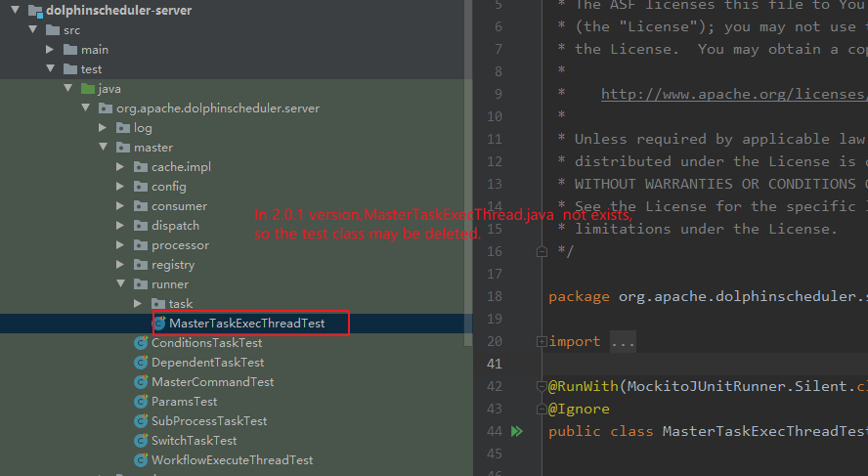Select MasterTaskExecThreadTest in project tree
The width and height of the screenshot is (868, 476).
pos(247,324)
